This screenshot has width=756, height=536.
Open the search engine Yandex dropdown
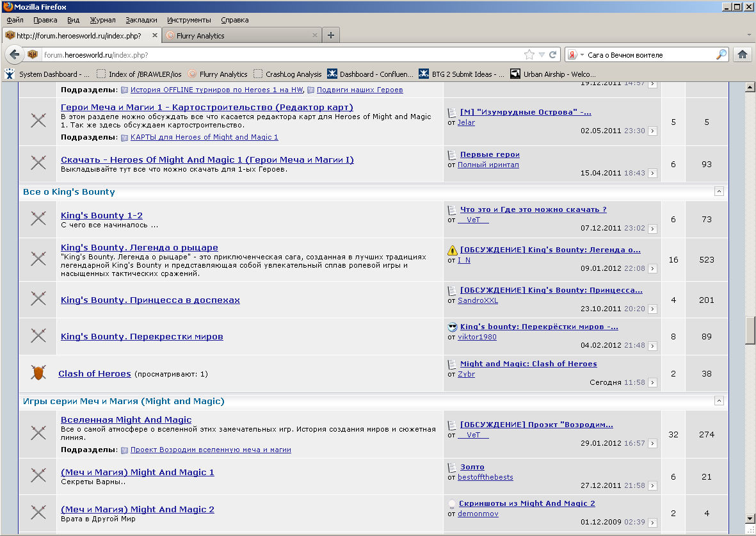[x=582, y=54]
